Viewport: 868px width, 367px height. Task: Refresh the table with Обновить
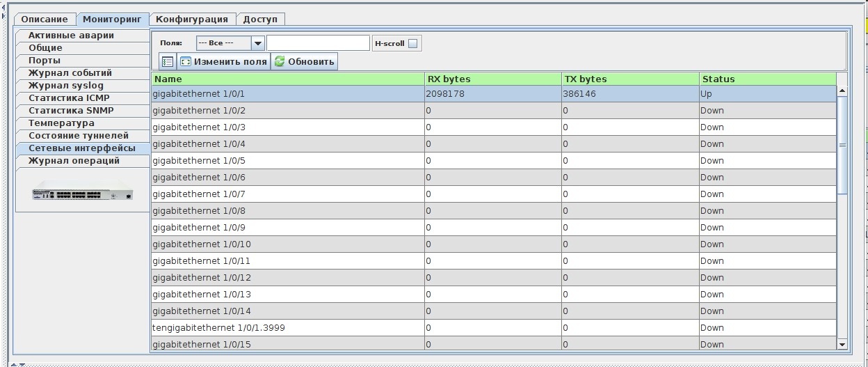304,61
